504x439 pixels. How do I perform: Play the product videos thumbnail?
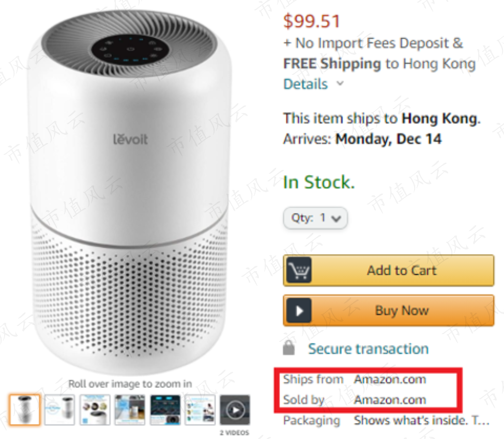click(x=235, y=410)
